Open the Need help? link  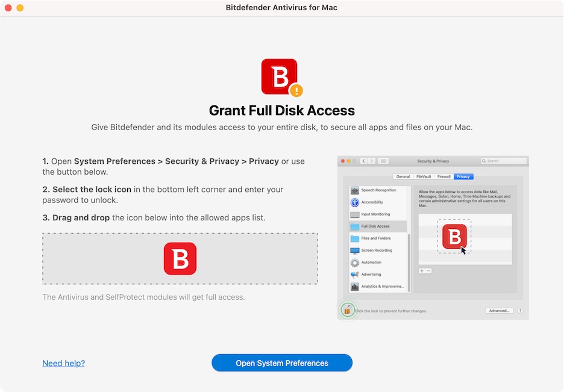pyautogui.click(x=64, y=363)
